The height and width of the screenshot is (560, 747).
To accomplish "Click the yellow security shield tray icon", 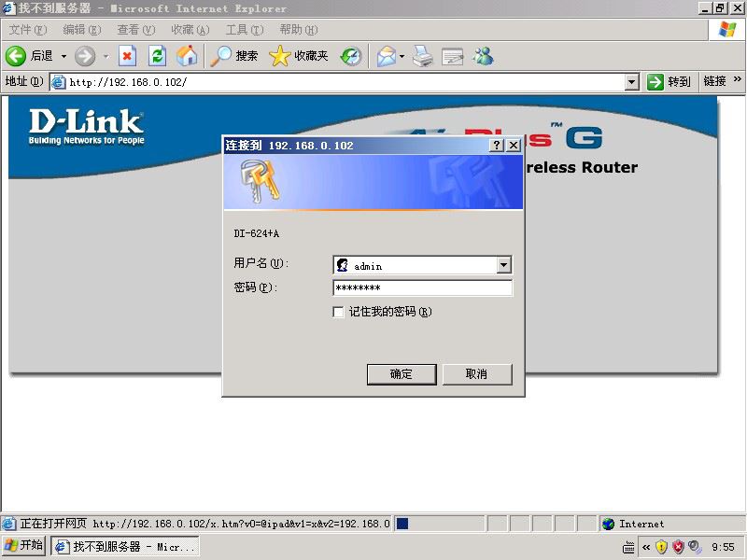I will [661, 547].
